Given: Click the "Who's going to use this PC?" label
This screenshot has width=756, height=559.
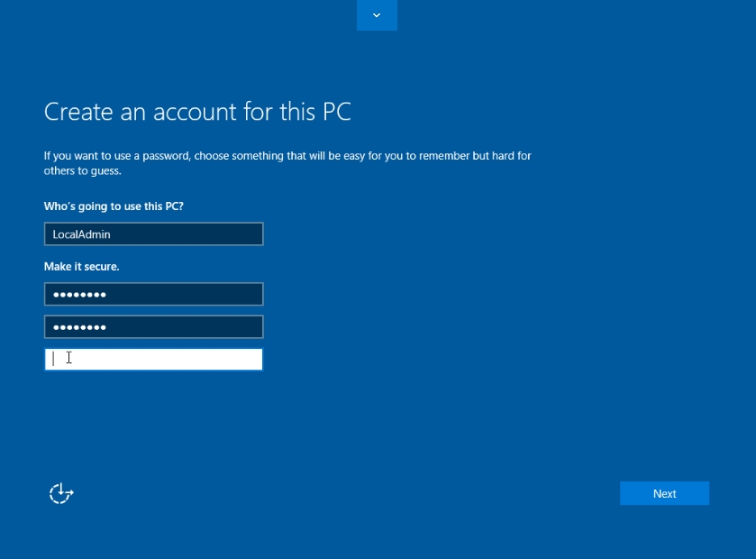Looking at the screenshot, I should (x=114, y=206).
